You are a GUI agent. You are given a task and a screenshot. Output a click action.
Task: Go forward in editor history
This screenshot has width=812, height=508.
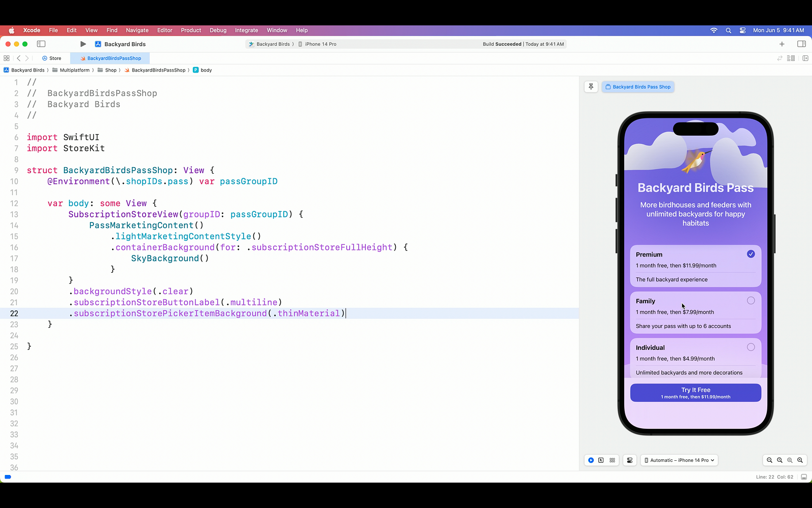point(27,58)
